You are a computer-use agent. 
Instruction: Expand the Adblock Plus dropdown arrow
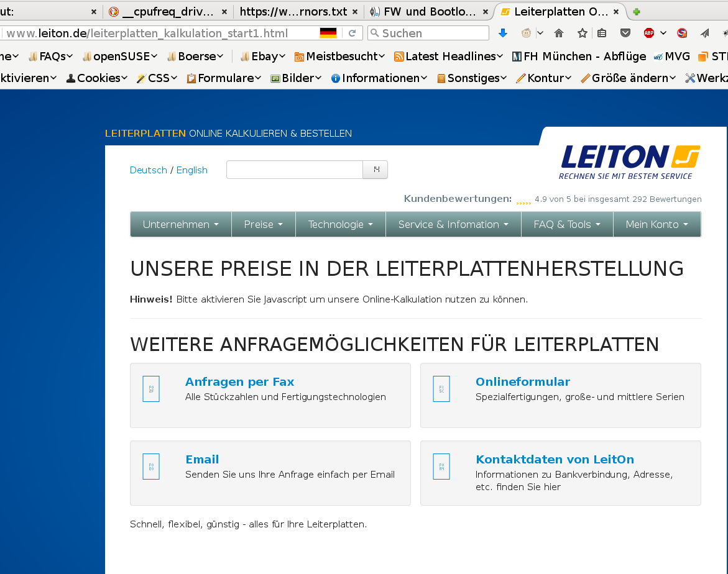coord(663,33)
